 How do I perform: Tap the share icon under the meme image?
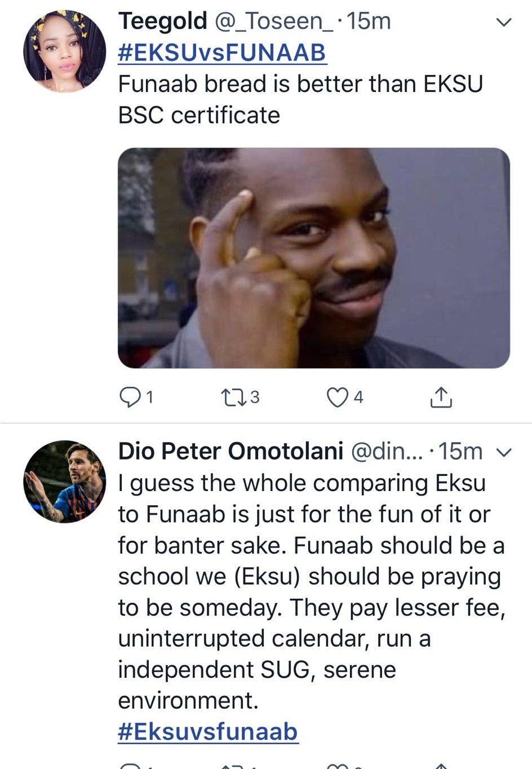(x=441, y=397)
